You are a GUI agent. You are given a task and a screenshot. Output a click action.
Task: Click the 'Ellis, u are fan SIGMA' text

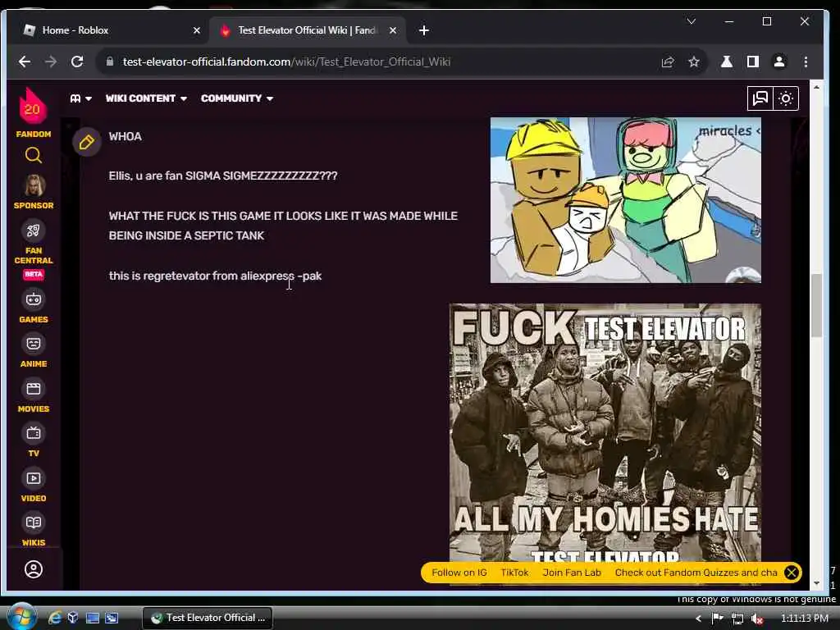[x=223, y=176]
